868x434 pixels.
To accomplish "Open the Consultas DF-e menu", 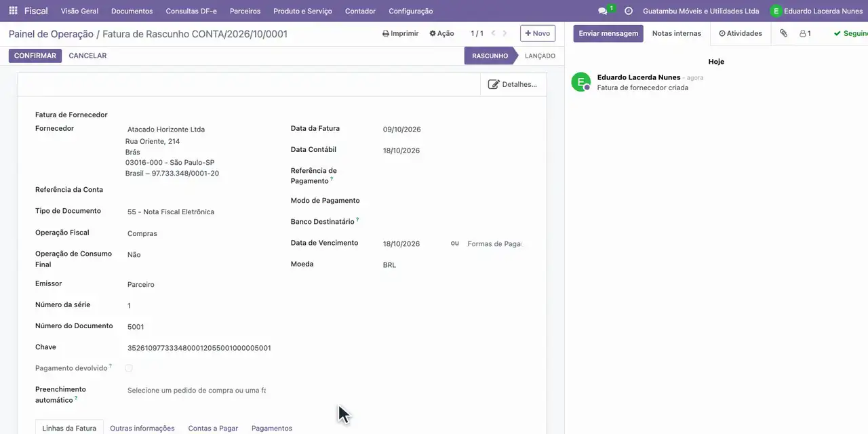I will click(191, 11).
